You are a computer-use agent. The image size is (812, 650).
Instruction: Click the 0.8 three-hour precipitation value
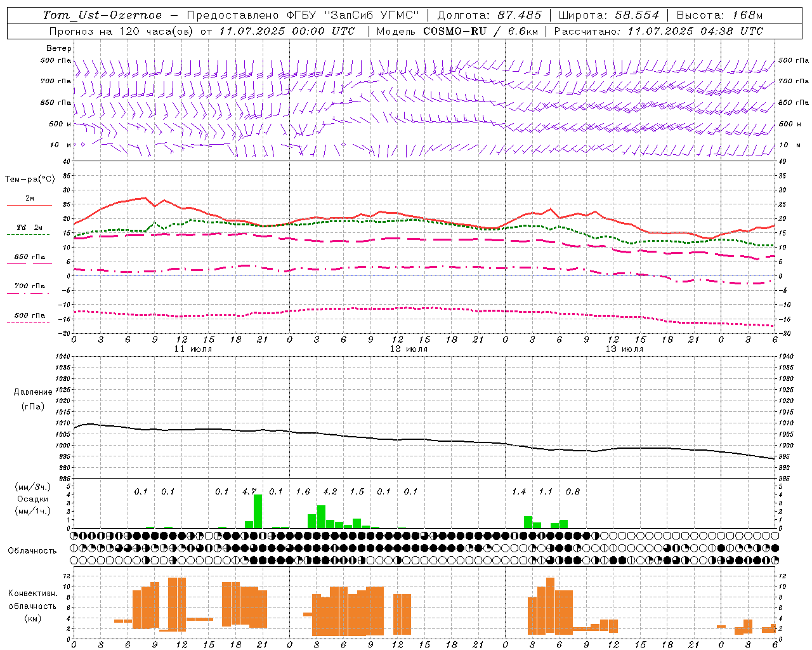pyautogui.click(x=573, y=491)
